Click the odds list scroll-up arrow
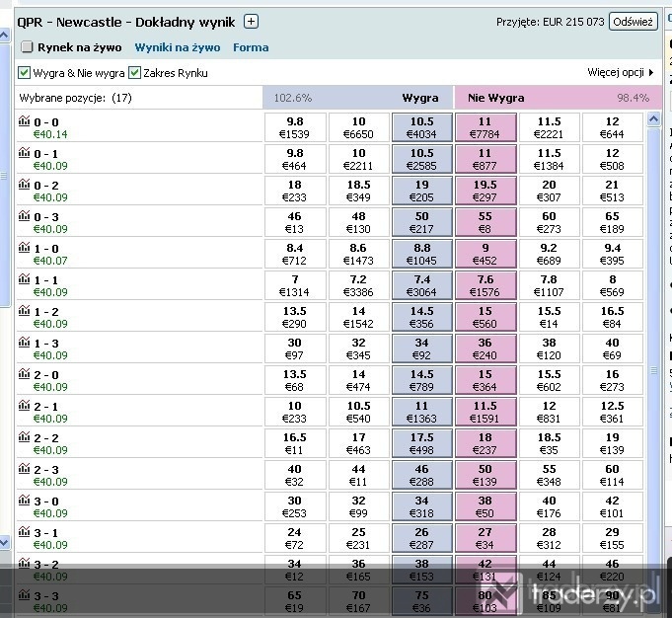 [653, 118]
